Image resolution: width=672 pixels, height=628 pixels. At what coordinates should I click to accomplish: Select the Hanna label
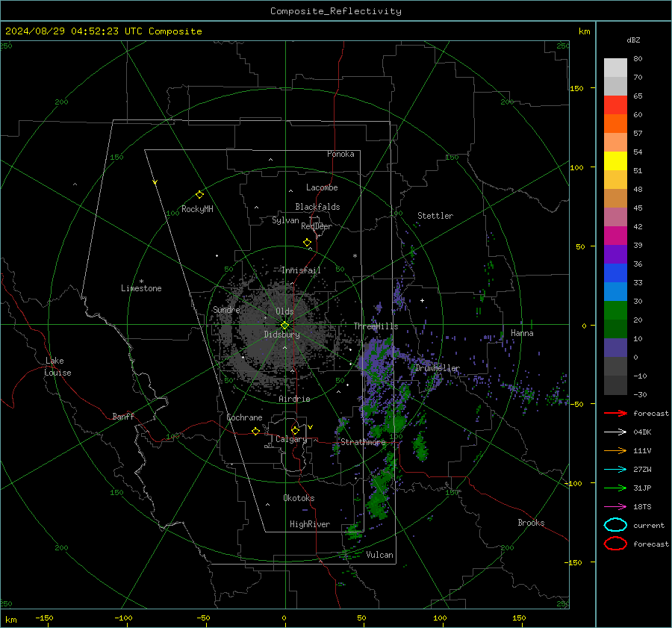(522, 333)
